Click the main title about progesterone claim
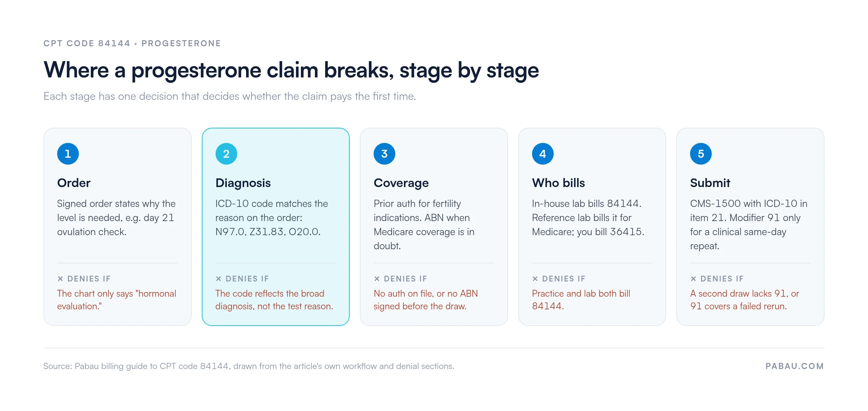Screen dimensions: 868x411 (x=291, y=70)
